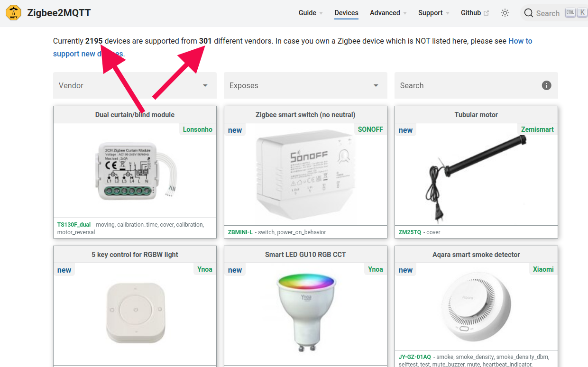Image resolution: width=588 pixels, height=367 pixels.
Task: Click the new badge on Tubular motor card
Action: (x=405, y=130)
